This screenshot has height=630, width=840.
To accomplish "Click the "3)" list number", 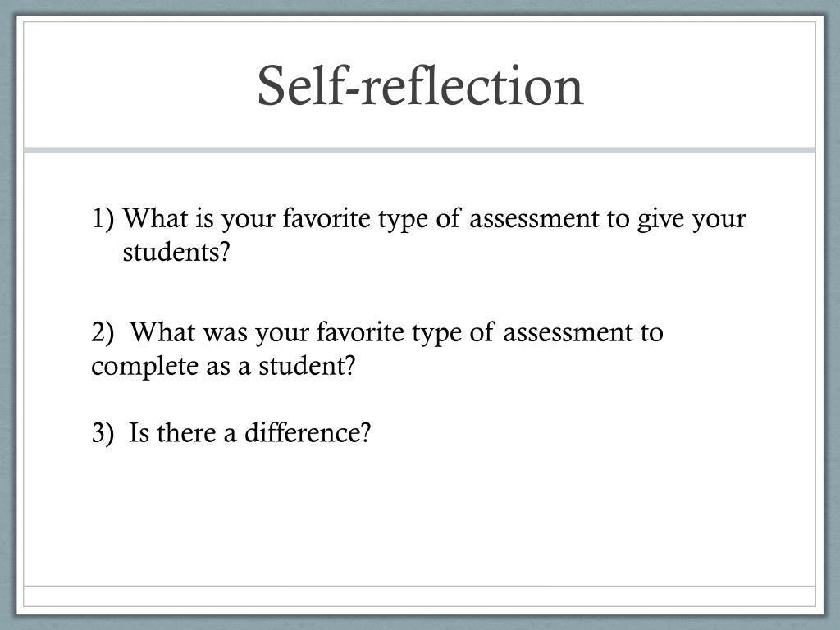I will (103, 433).
